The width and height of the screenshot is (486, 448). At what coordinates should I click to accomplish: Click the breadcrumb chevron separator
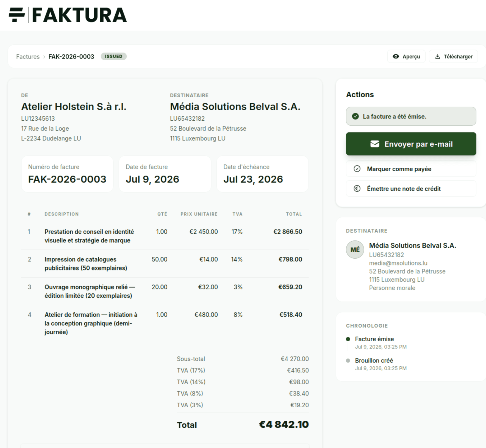point(44,57)
